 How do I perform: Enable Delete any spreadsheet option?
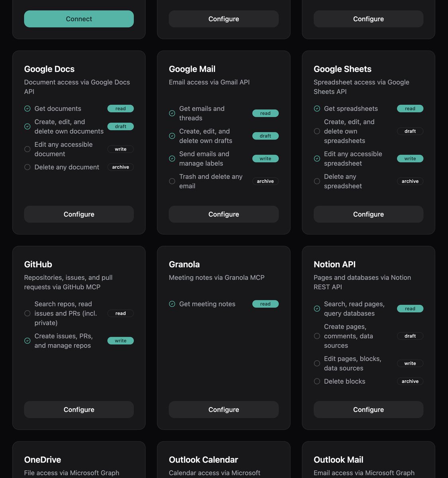pos(317,181)
